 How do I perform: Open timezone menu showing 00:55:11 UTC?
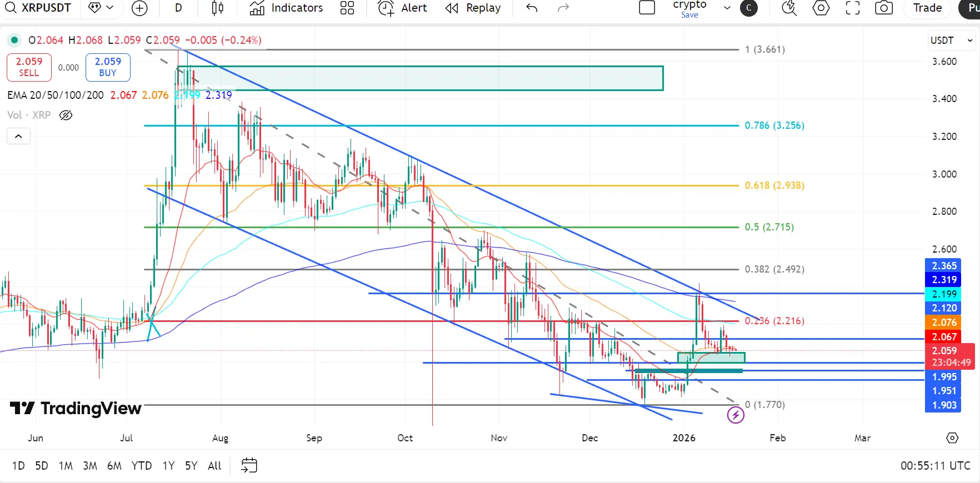[x=936, y=466]
